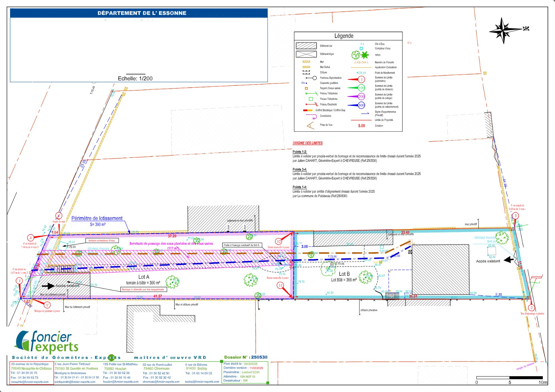
Task: Click the Foncier Experts logo
Action: coord(47,342)
